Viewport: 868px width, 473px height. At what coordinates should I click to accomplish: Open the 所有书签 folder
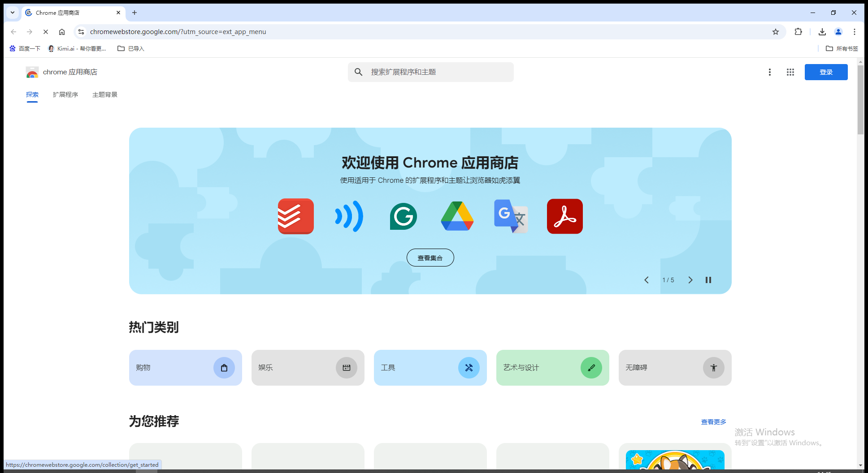tap(842, 48)
